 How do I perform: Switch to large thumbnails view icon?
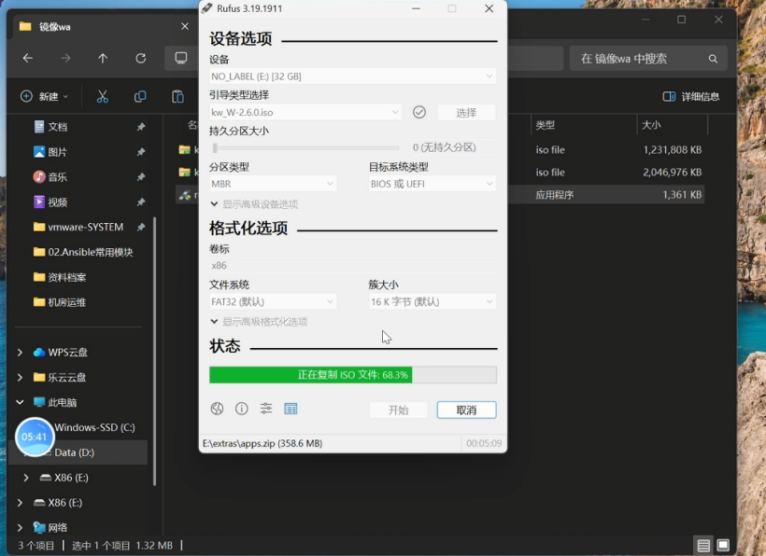(723, 545)
